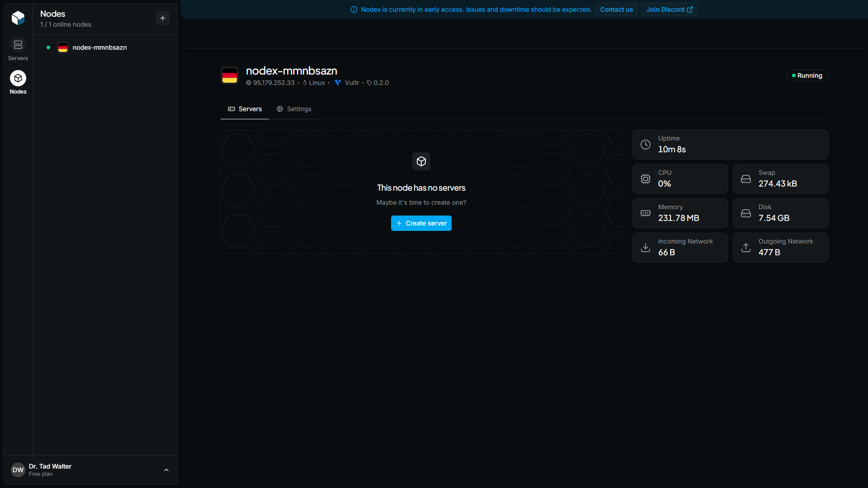The height and width of the screenshot is (488, 868).
Task: Click the Free plan label
Action: click(41, 474)
